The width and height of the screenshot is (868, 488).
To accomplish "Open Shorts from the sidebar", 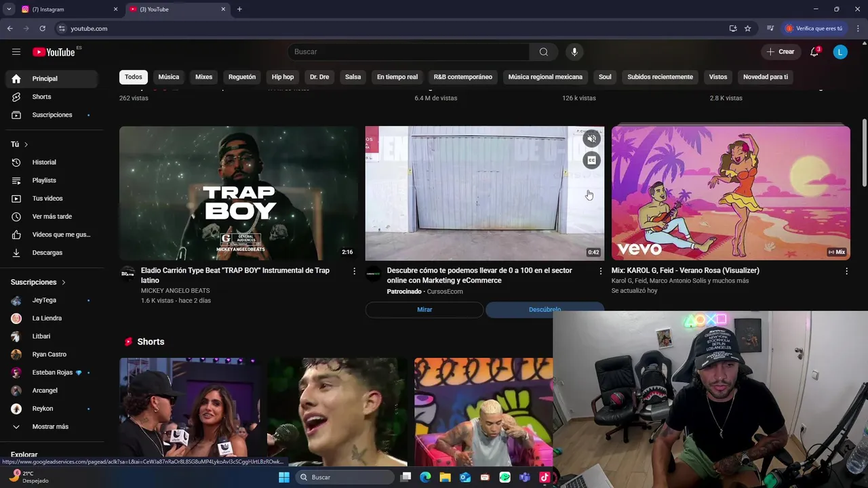I will [52, 97].
